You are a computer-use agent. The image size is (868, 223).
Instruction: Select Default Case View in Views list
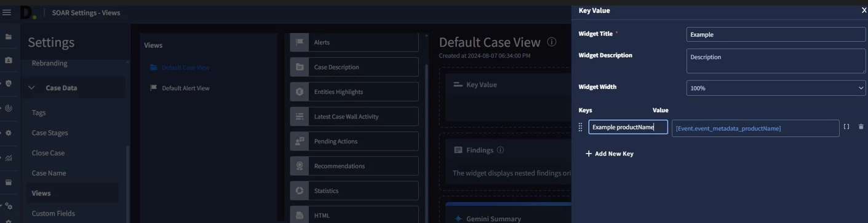click(x=185, y=68)
